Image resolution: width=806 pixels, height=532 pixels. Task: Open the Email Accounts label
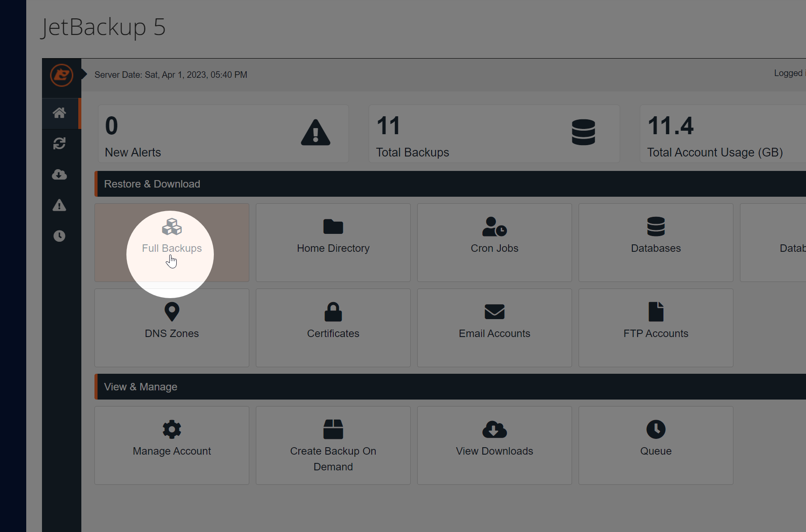495,334
